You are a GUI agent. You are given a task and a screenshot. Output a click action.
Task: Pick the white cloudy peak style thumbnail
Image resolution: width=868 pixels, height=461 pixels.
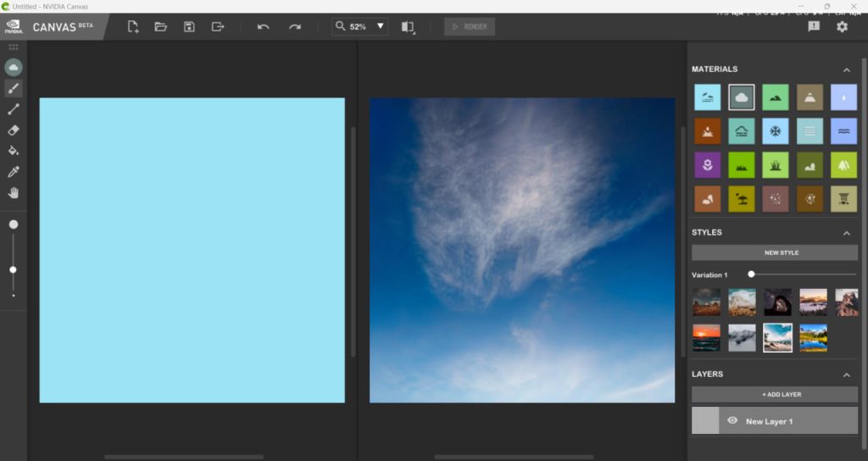(742, 303)
